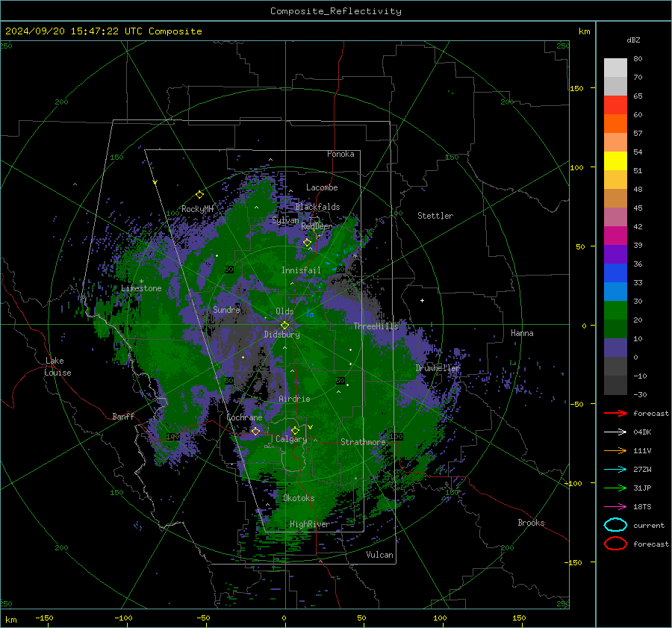Image resolution: width=672 pixels, height=628 pixels.
Task: Click the RockyMH city label
Action: (197, 209)
